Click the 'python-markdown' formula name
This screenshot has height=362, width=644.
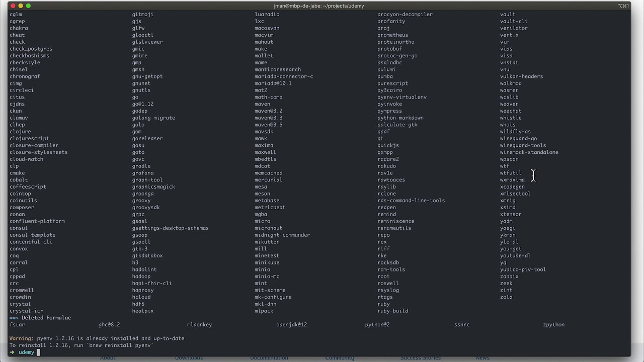pyautogui.click(x=400, y=118)
